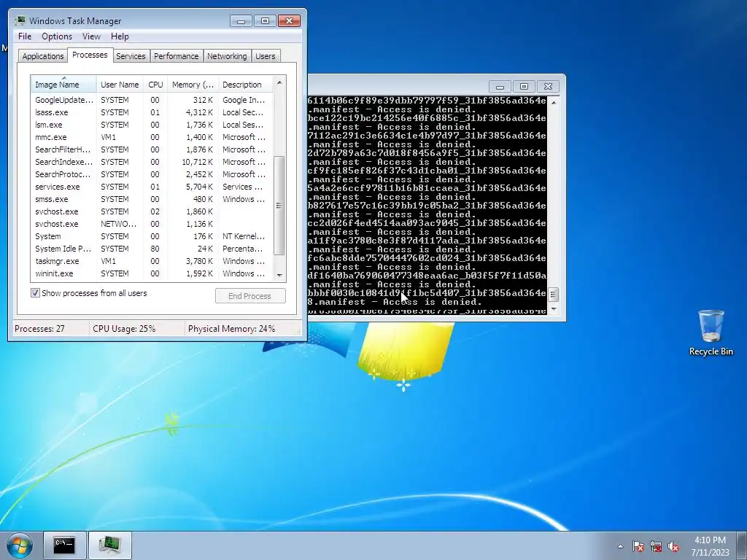Sort by CPU column header

coord(155,85)
